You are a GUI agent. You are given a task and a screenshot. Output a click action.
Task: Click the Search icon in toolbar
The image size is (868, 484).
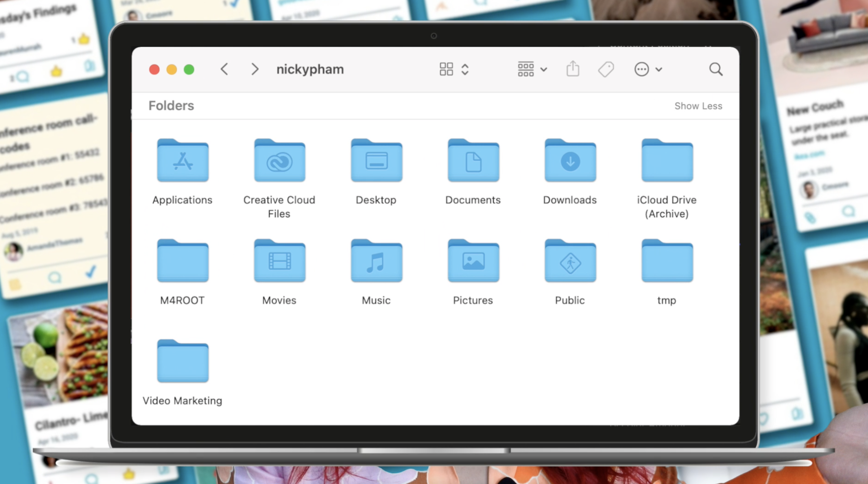click(x=715, y=69)
